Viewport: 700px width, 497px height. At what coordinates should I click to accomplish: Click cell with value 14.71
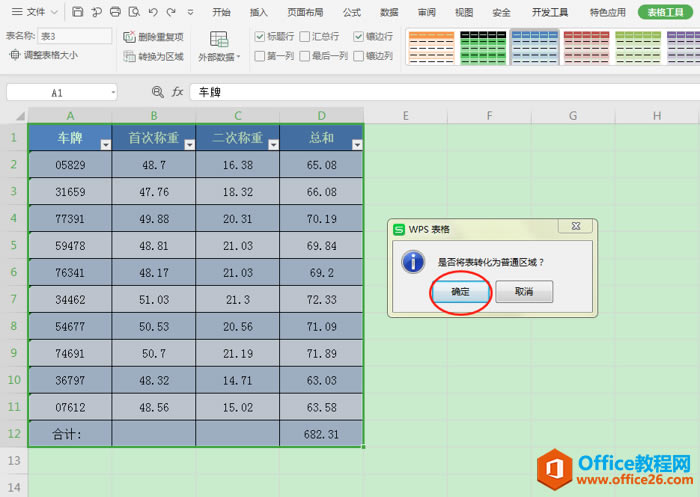pyautogui.click(x=238, y=380)
